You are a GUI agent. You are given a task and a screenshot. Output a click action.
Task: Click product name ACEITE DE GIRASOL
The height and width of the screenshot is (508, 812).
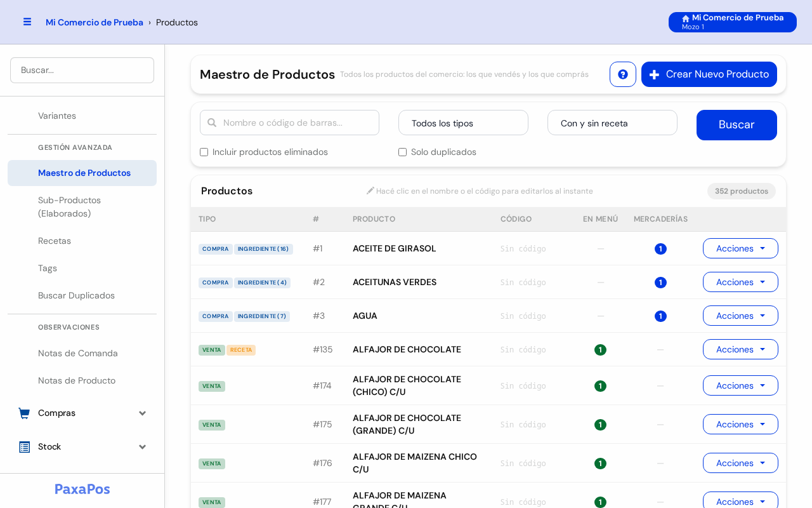point(395,248)
